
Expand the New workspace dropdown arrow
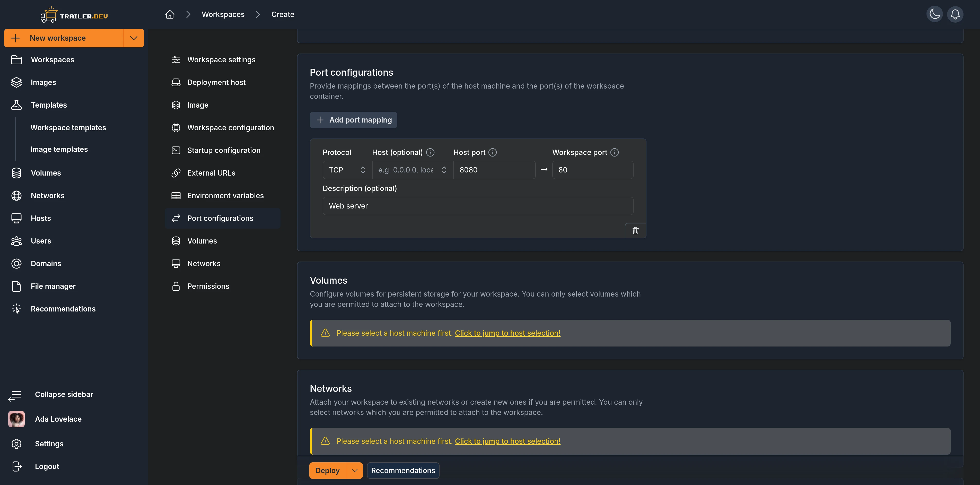134,38
